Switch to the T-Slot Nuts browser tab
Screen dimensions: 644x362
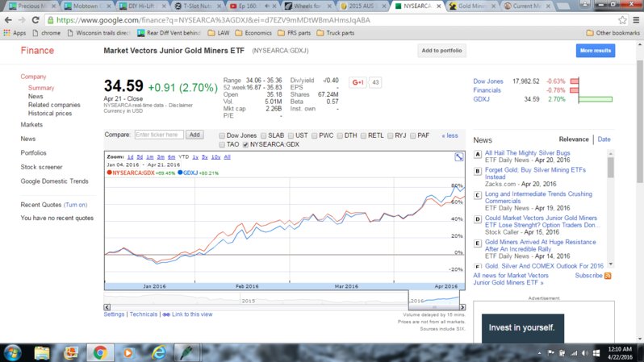coord(197,6)
